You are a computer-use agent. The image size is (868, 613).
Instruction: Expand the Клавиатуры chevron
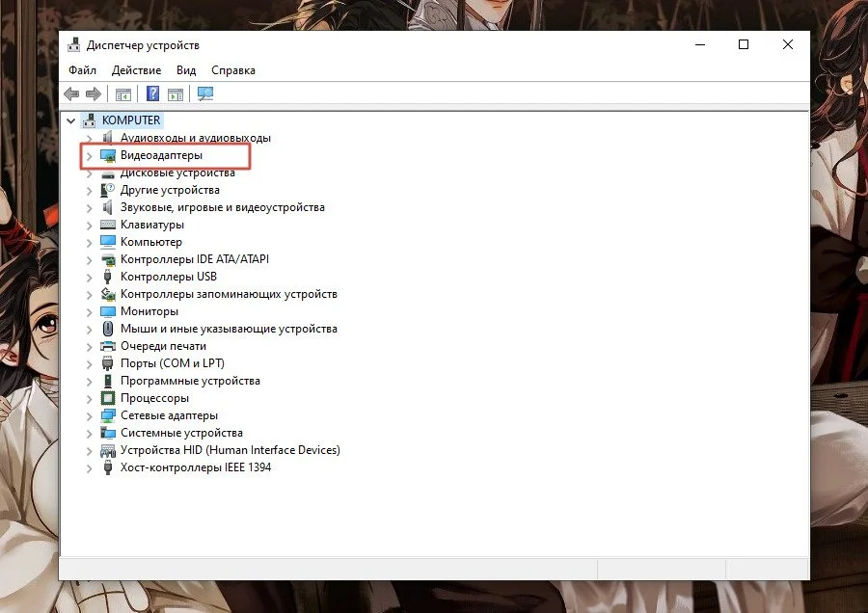(89, 226)
